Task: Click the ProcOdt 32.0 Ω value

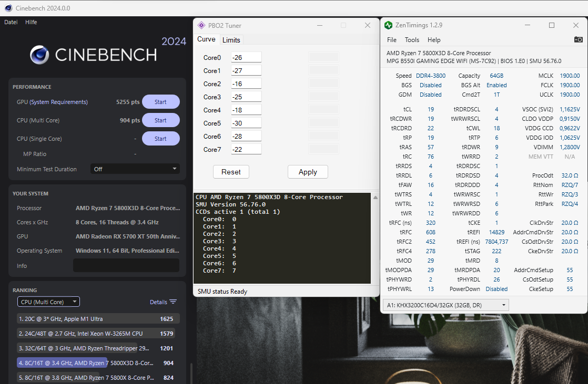Action: pyautogui.click(x=570, y=175)
